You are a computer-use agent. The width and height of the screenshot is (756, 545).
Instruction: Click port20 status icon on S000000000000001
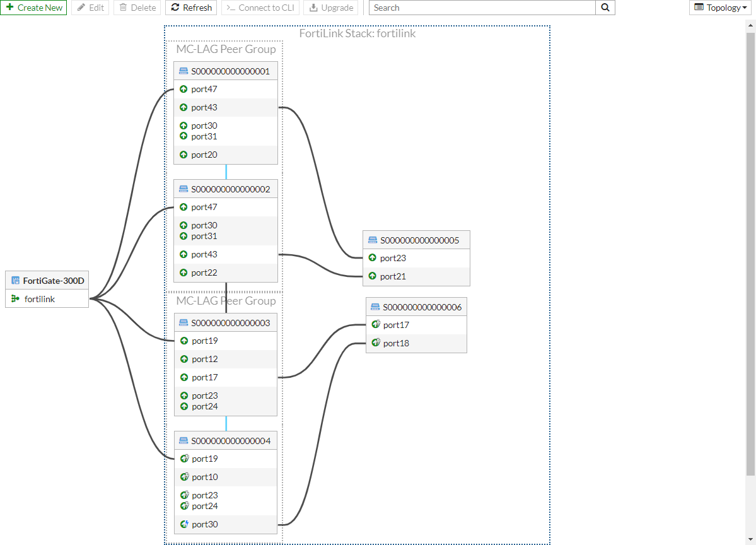183,155
